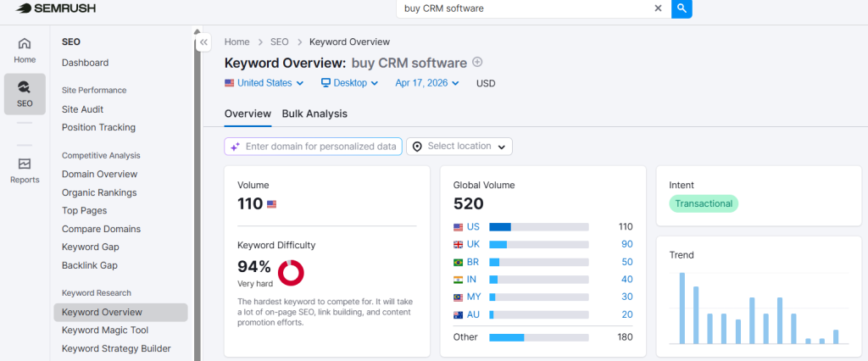
Task: Open Site Audit
Action: pyautogui.click(x=82, y=109)
